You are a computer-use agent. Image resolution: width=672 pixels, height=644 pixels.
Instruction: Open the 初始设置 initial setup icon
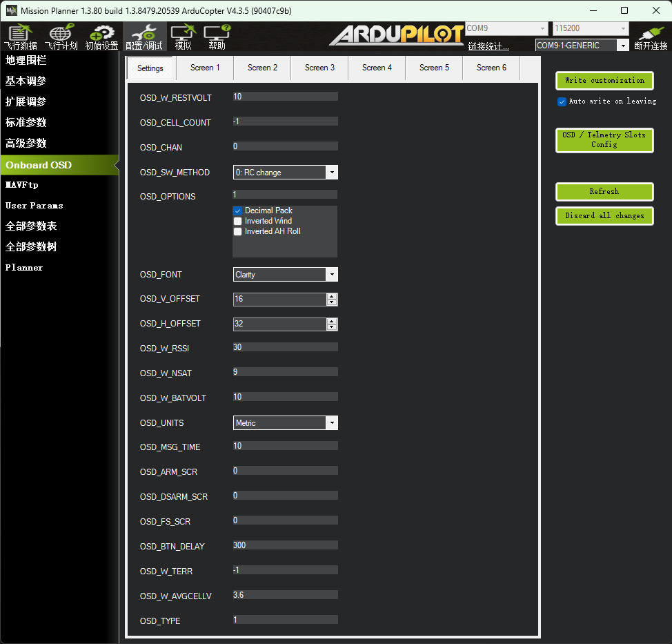(101, 37)
